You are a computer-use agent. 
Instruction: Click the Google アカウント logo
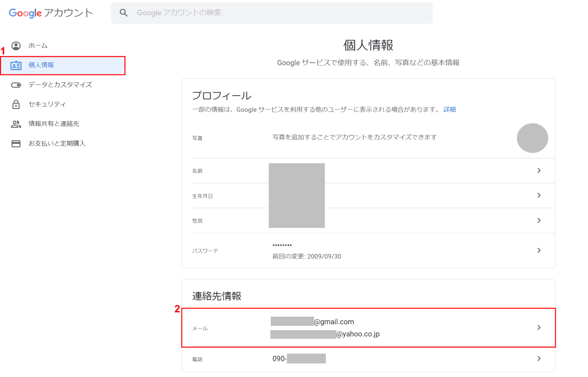pyautogui.click(x=51, y=13)
